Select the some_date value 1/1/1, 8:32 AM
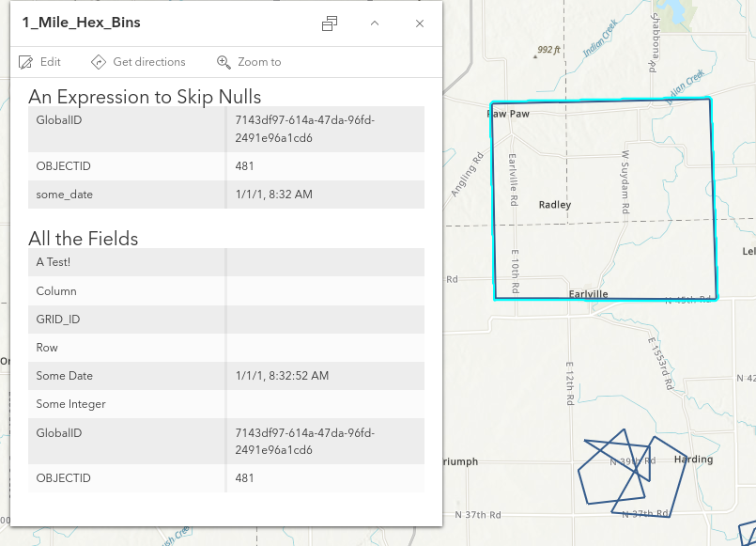The width and height of the screenshot is (756, 546). coord(274,195)
